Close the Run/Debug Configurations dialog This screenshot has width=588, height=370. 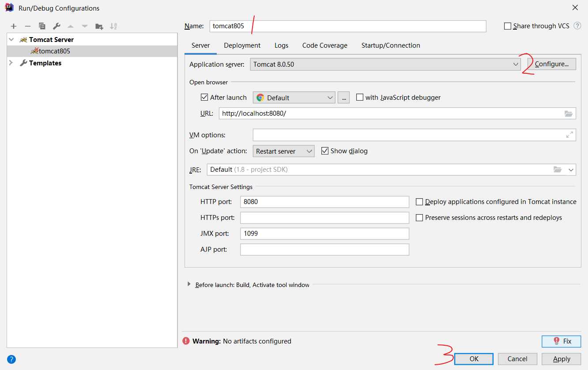pos(575,8)
